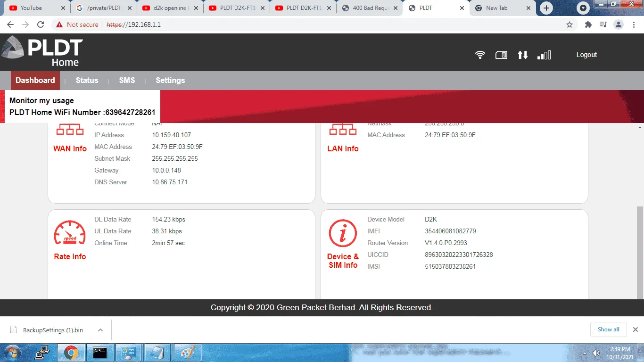Image resolution: width=644 pixels, height=362 pixels.
Task: Click the page vertical scrollbar
Action: coord(640,252)
